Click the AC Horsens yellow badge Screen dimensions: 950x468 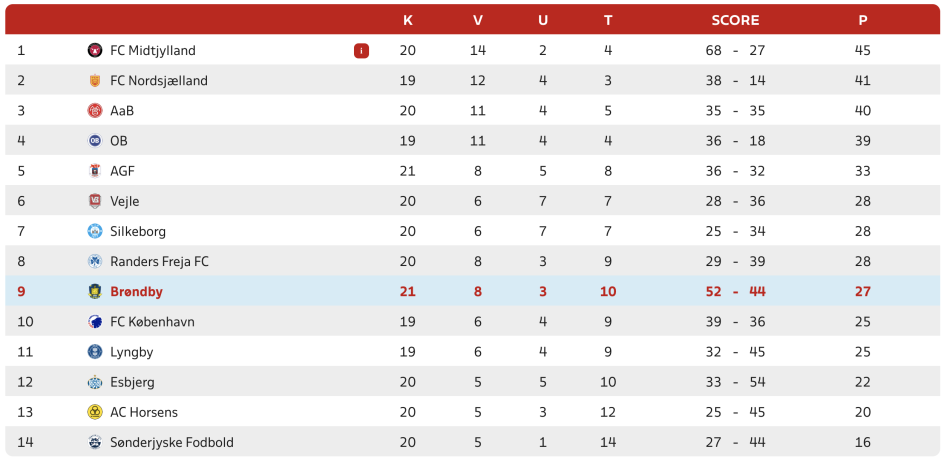pyautogui.click(x=95, y=412)
